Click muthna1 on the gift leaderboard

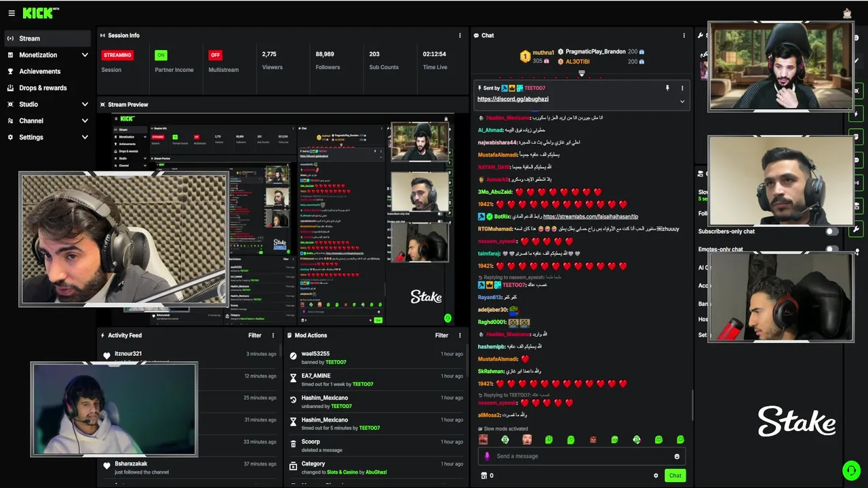(543, 52)
